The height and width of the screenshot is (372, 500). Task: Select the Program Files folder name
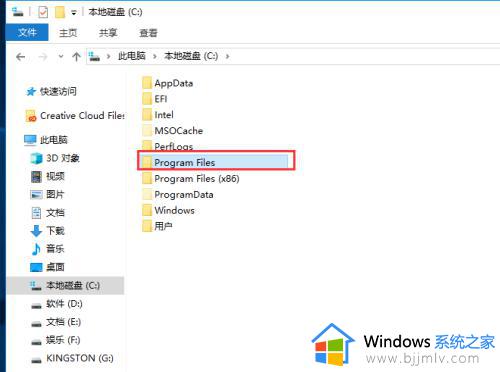185,163
